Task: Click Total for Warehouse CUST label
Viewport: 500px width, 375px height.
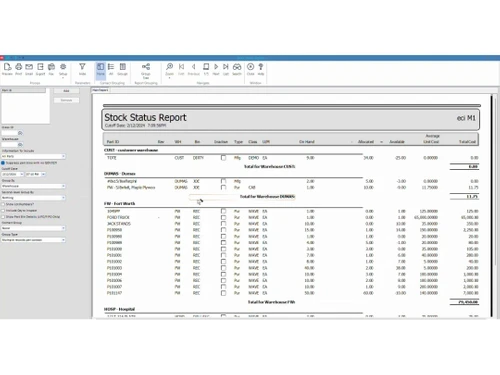Action: pyautogui.click(x=269, y=166)
